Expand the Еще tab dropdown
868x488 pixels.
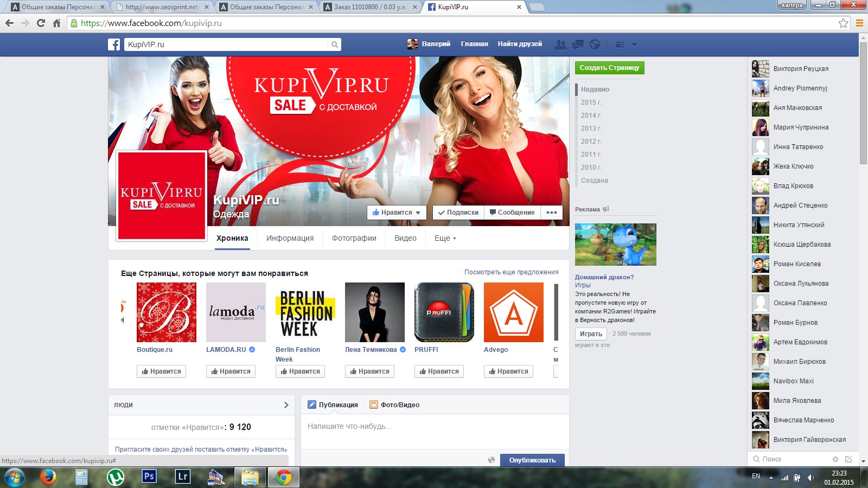coord(445,238)
